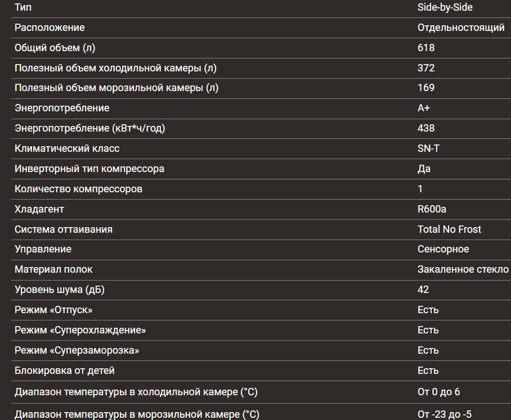Screen dimensions: 511x420
Task: Click the "От -23 до -5" freezer range
Action: point(444,414)
